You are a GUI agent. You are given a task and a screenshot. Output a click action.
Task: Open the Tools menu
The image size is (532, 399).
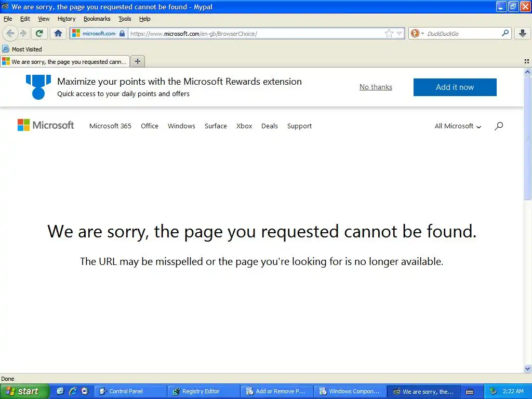(x=125, y=19)
